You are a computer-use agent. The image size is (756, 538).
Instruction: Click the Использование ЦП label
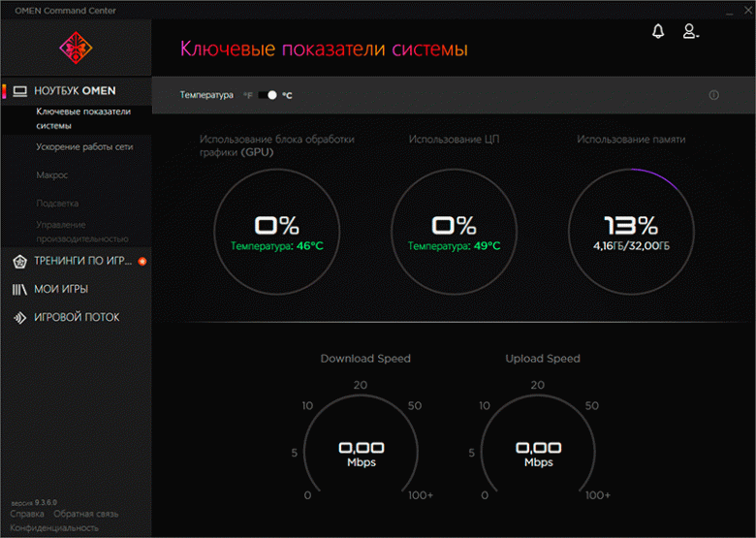pos(455,140)
